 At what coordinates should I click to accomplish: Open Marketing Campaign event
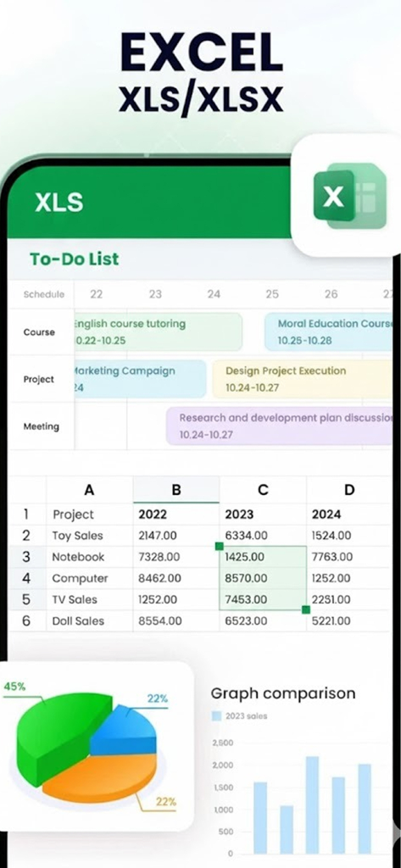[x=140, y=379]
